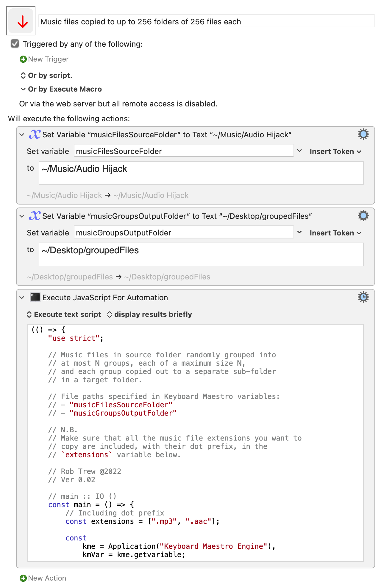
Task: Collapse the musicFilesSourceFolder Set Variable action
Action: (22, 135)
